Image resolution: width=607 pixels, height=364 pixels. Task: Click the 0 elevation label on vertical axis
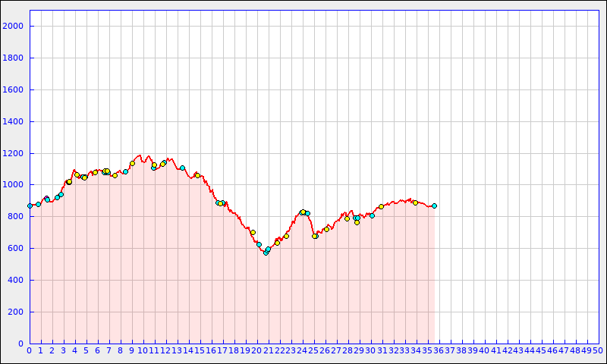(x=21, y=344)
